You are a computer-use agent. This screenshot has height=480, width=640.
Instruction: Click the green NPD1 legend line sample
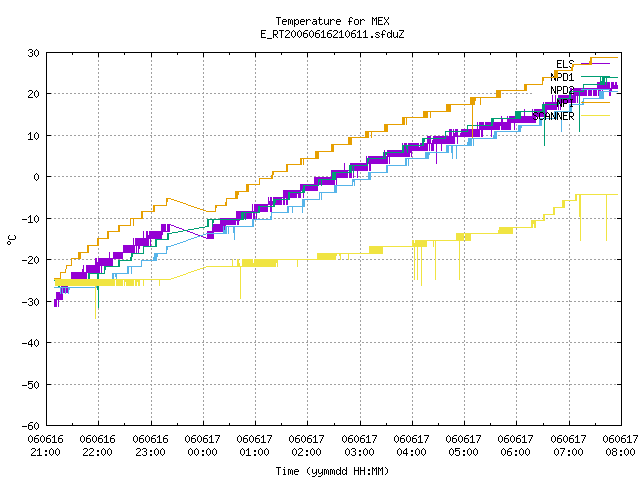595,77
